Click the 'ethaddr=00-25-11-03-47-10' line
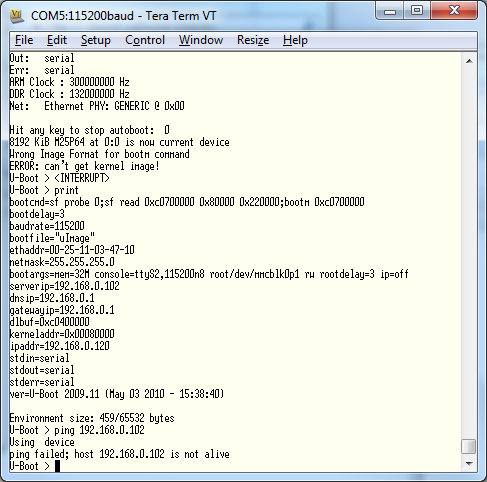Screen dimensions: 487x482 (x=72, y=250)
